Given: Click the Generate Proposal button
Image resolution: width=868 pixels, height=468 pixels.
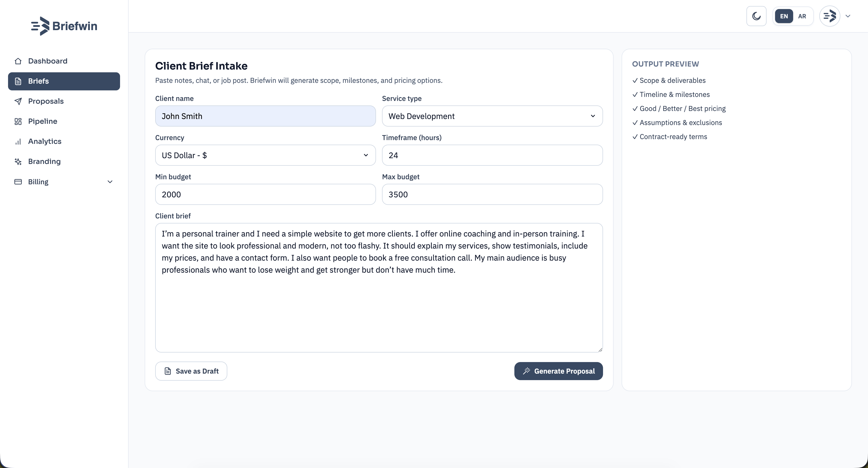Looking at the screenshot, I should point(558,371).
